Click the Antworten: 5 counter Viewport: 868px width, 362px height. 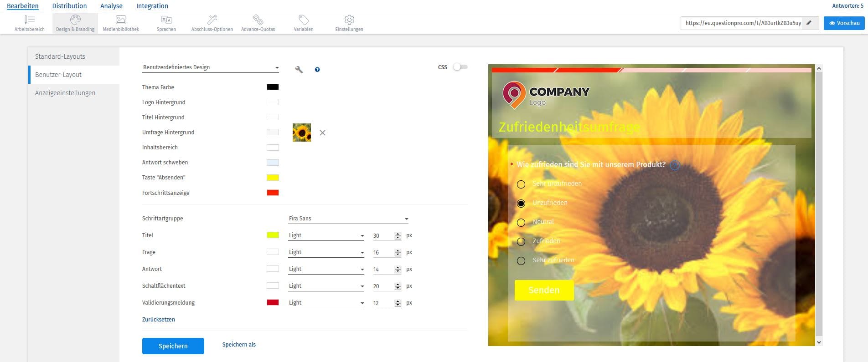click(848, 6)
